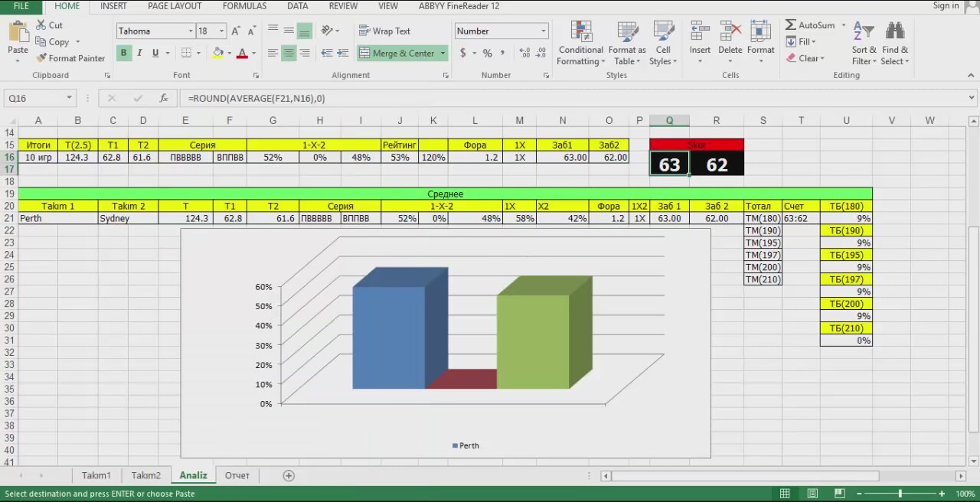Decrease font size with smaller A

click(x=251, y=31)
